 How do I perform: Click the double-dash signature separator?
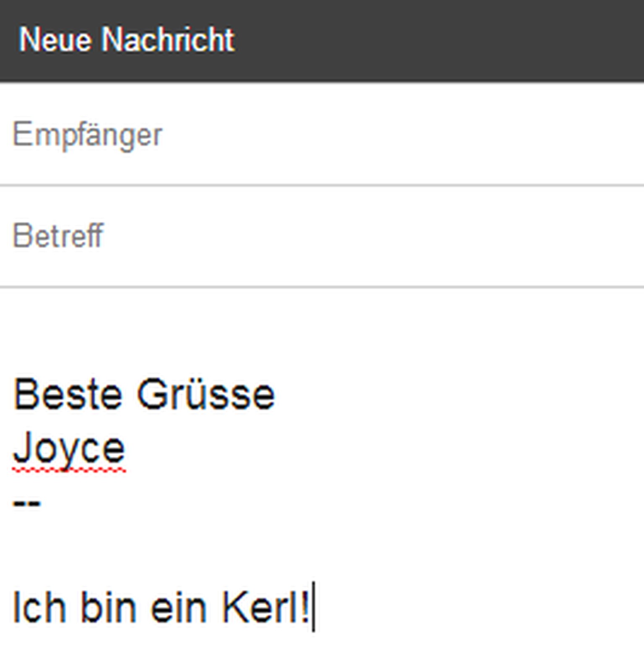[x=27, y=502]
